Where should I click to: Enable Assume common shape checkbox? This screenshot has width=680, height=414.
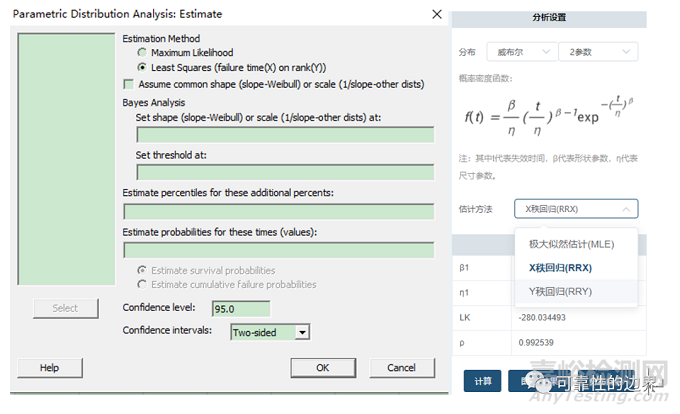click(128, 85)
